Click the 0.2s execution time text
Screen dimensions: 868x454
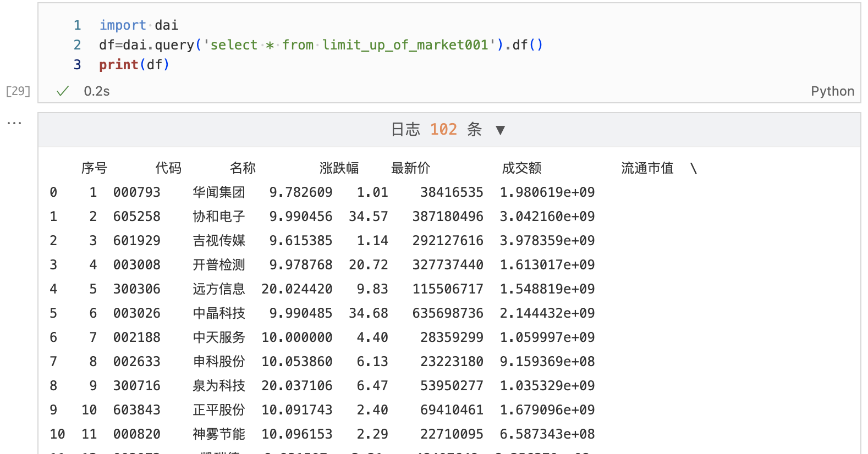tap(97, 91)
